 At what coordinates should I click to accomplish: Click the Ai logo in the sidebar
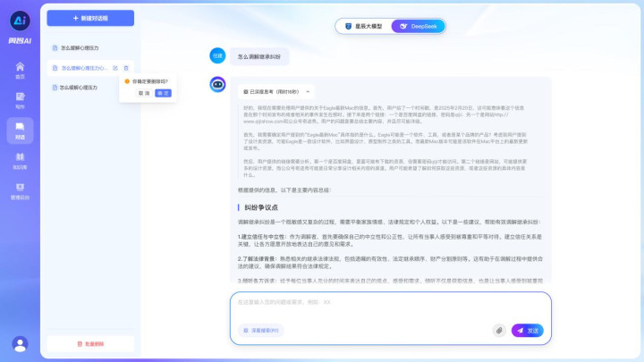pos(20,20)
